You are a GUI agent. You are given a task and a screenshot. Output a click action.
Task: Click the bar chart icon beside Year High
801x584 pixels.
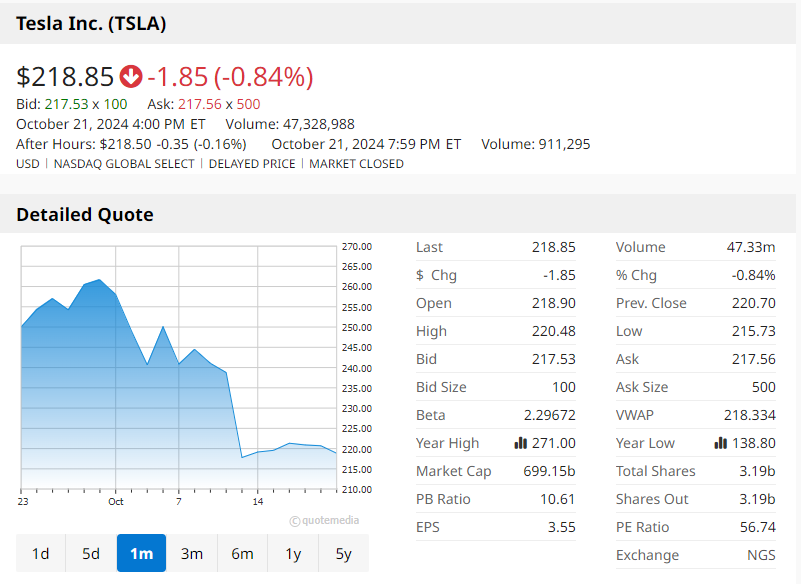(520, 443)
